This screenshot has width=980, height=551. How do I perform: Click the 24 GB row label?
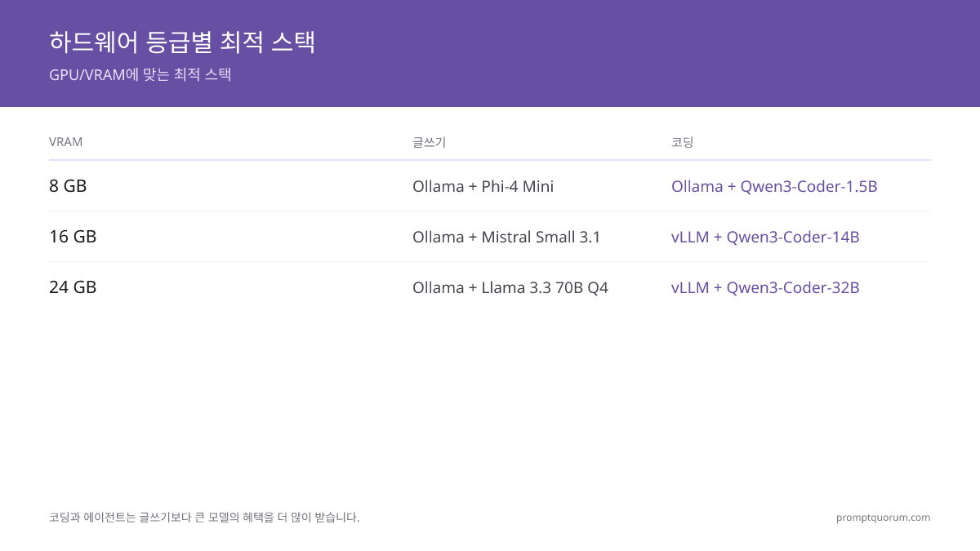tap(73, 287)
